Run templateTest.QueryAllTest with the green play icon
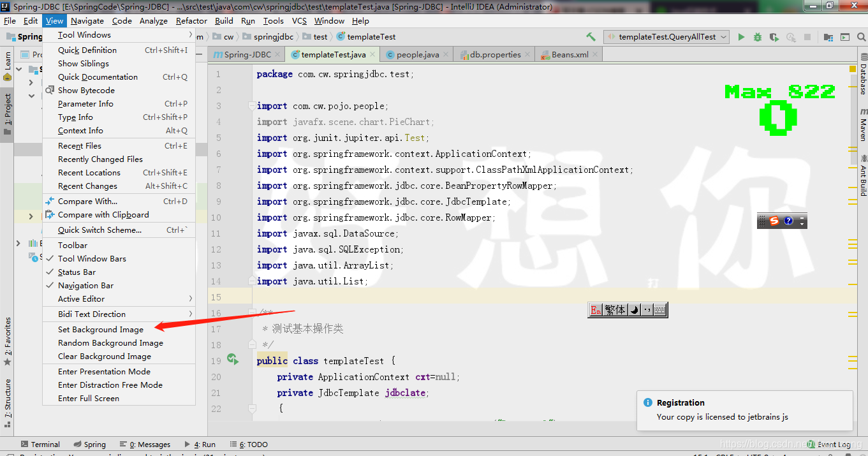868x456 pixels. [741, 37]
